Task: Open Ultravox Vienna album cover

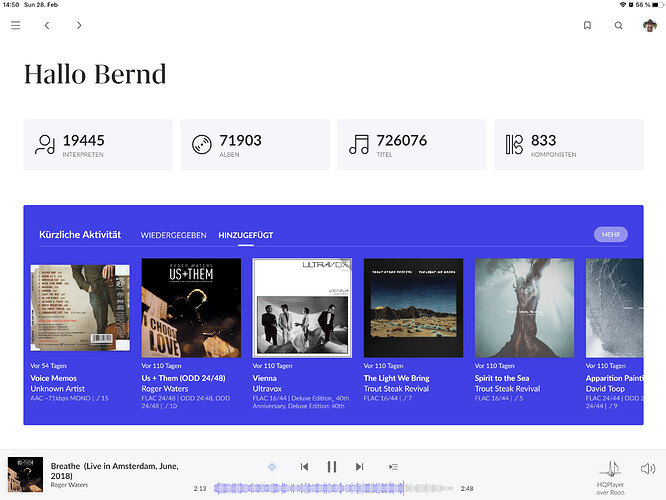Action: tap(302, 308)
